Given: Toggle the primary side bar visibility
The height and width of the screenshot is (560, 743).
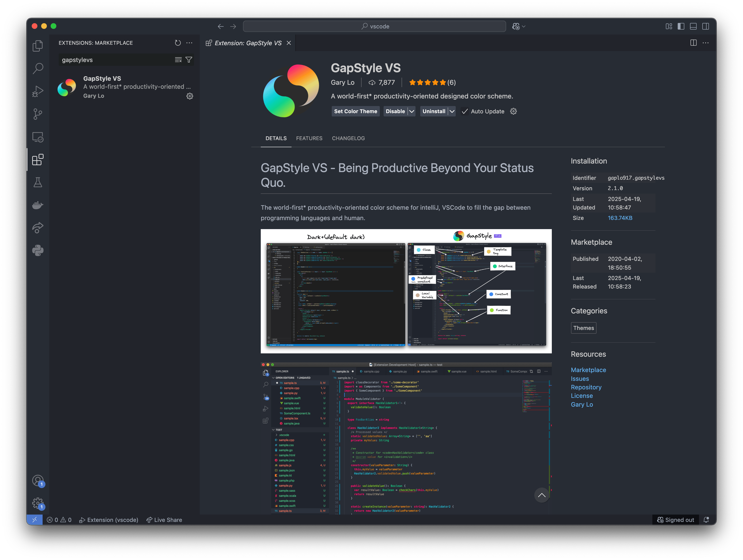Looking at the screenshot, I should pos(681,27).
